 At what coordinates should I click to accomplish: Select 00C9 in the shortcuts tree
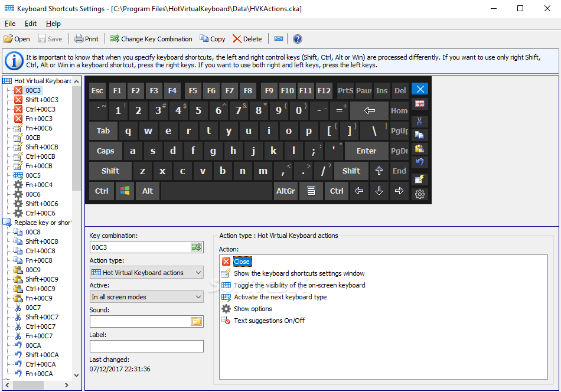[x=33, y=270]
